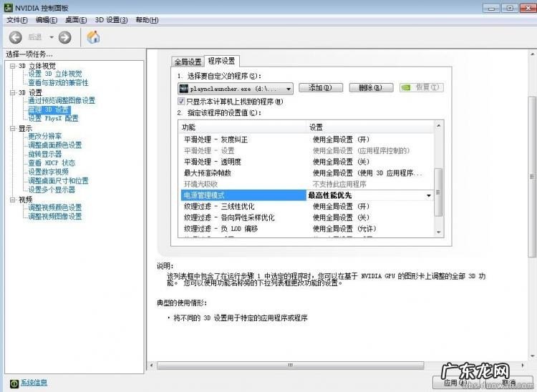Select the 电源管理模式 row

[x=243, y=195]
